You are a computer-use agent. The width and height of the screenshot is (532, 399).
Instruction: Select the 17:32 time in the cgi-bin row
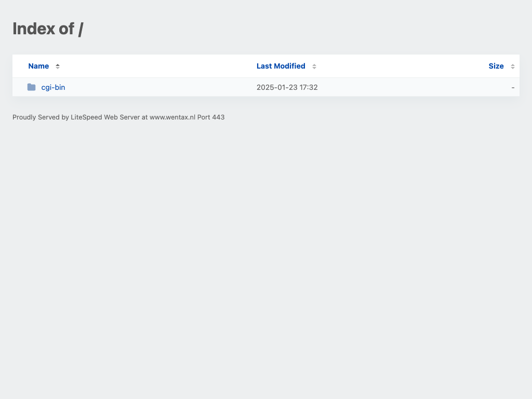pyautogui.click(x=309, y=87)
